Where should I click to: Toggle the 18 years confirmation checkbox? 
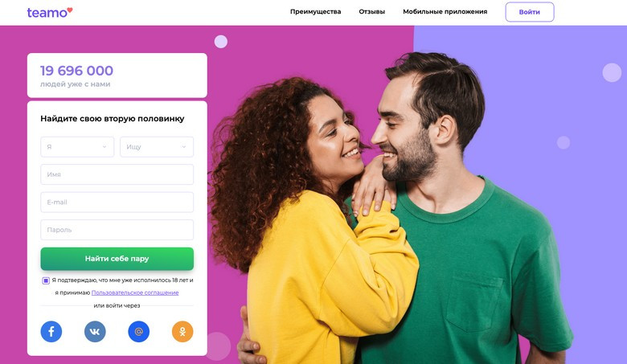point(46,280)
